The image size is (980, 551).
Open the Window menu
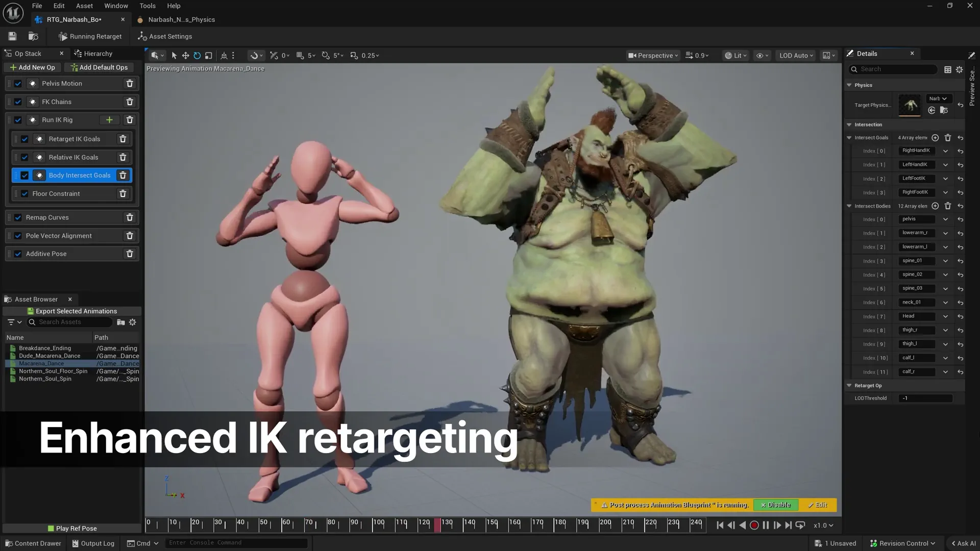tap(116, 6)
